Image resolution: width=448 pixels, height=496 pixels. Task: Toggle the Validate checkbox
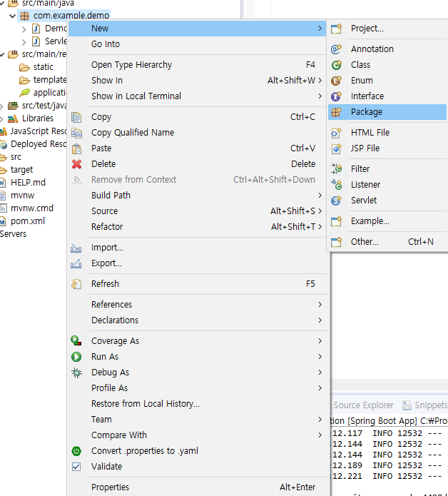pyautogui.click(x=76, y=467)
